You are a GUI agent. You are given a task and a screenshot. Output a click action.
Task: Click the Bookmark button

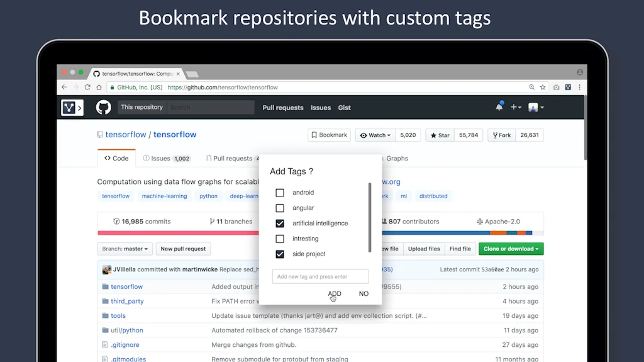pos(329,135)
